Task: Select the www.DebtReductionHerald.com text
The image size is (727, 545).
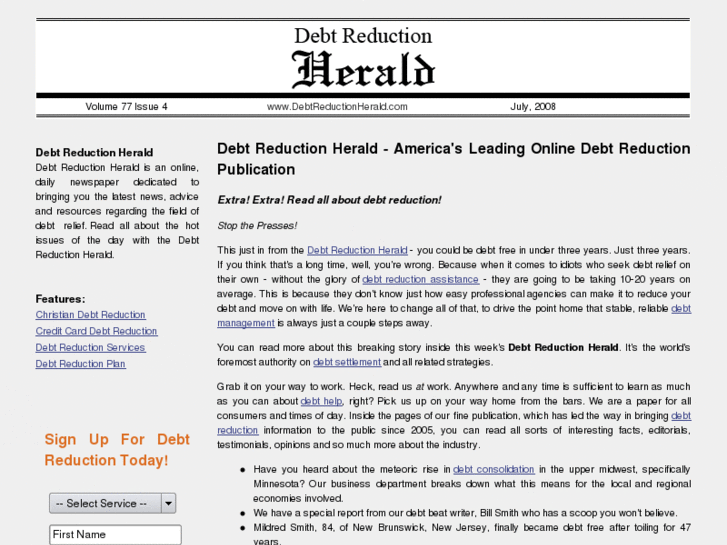Action: point(337,107)
